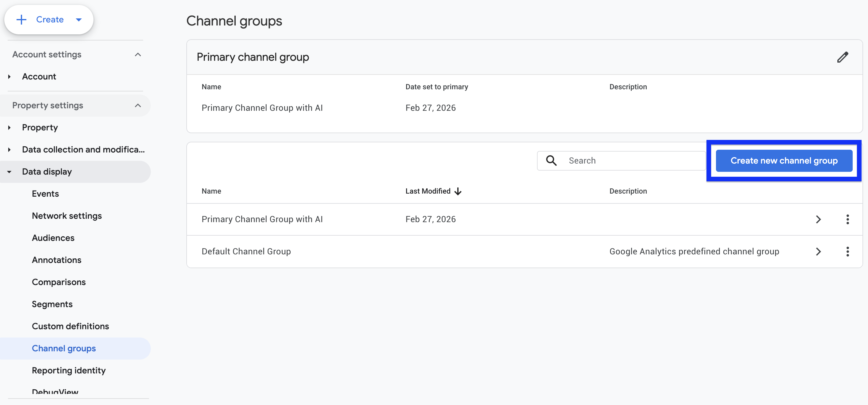Viewport: 868px width, 405px height.
Task: Open Default Channel Group row name
Action: tap(246, 252)
